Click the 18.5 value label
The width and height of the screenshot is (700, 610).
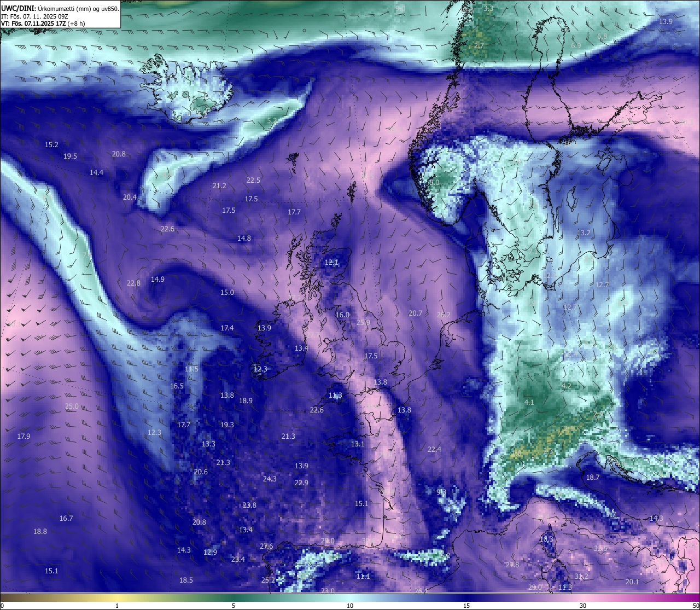186,580
